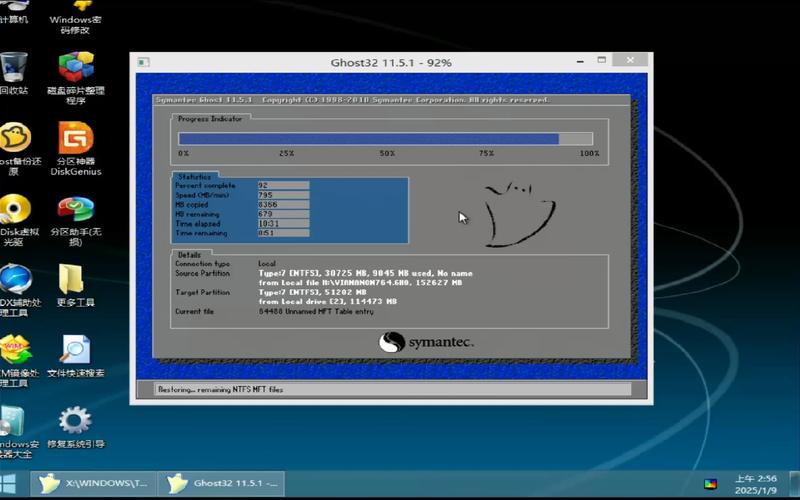
Task: Click the Target Partition label
Action: point(203,292)
